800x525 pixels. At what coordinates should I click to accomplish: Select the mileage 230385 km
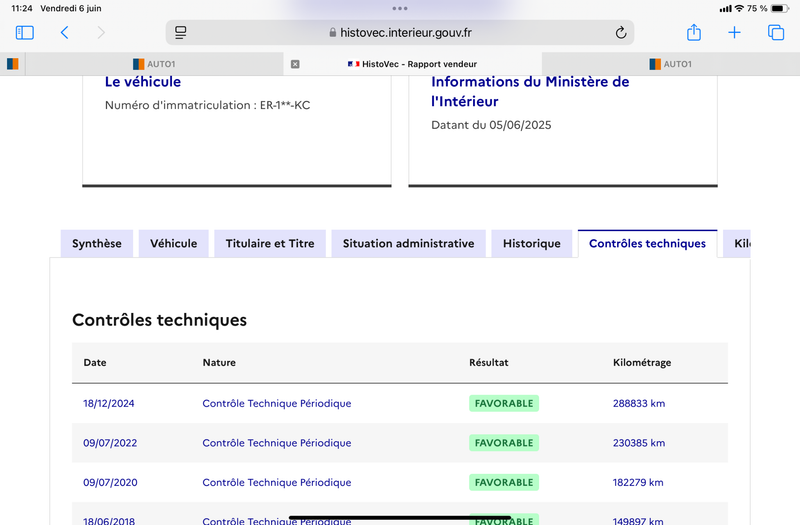click(x=639, y=443)
